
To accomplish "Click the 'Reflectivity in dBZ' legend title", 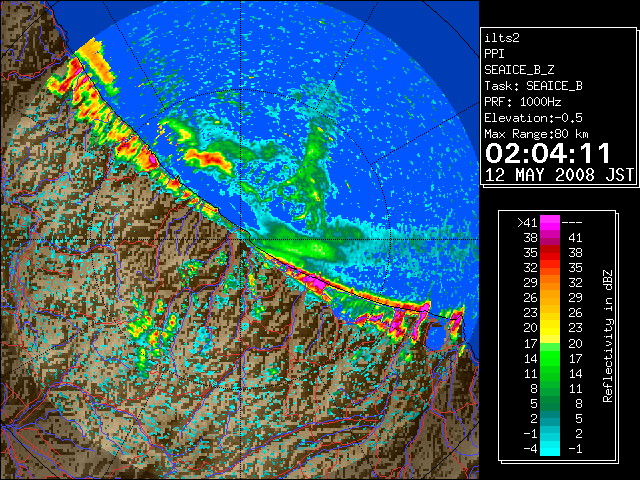I will pos(608,336).
